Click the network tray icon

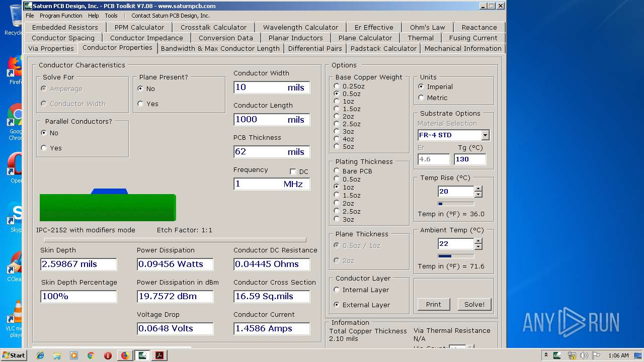coord(572,355)
